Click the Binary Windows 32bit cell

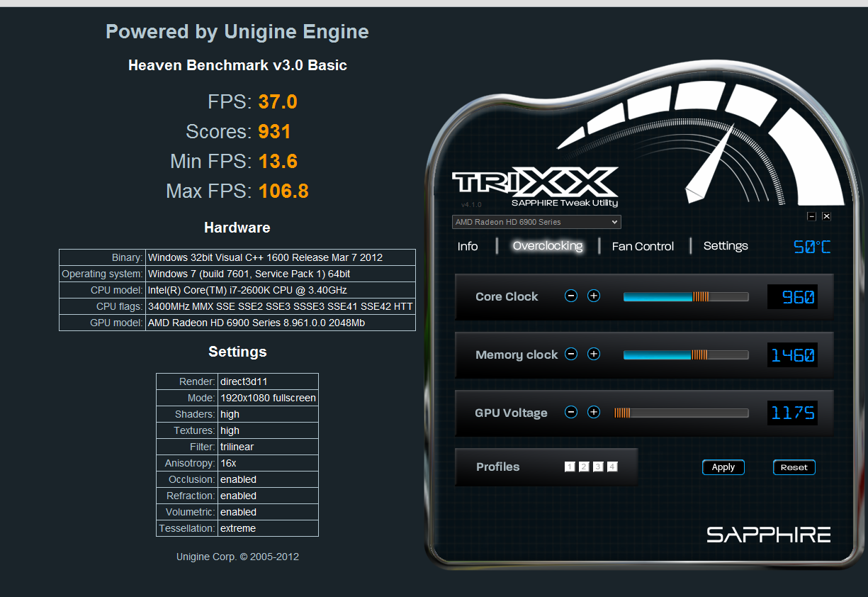click(281, 257)
